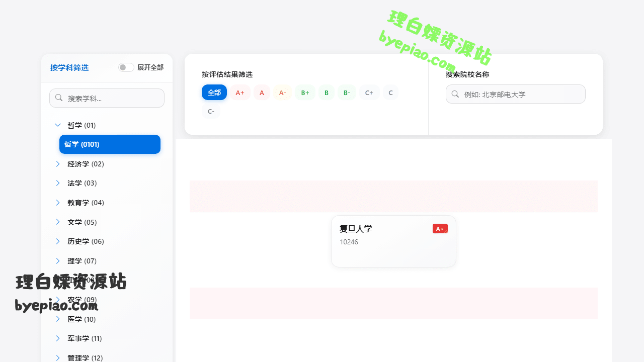Filter by C+ rating
This screenshot has height=362, width=644.
pos(369,93)
